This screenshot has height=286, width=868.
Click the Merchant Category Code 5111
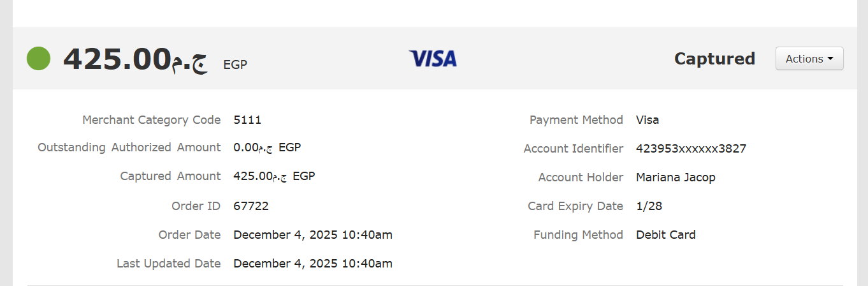247,120
